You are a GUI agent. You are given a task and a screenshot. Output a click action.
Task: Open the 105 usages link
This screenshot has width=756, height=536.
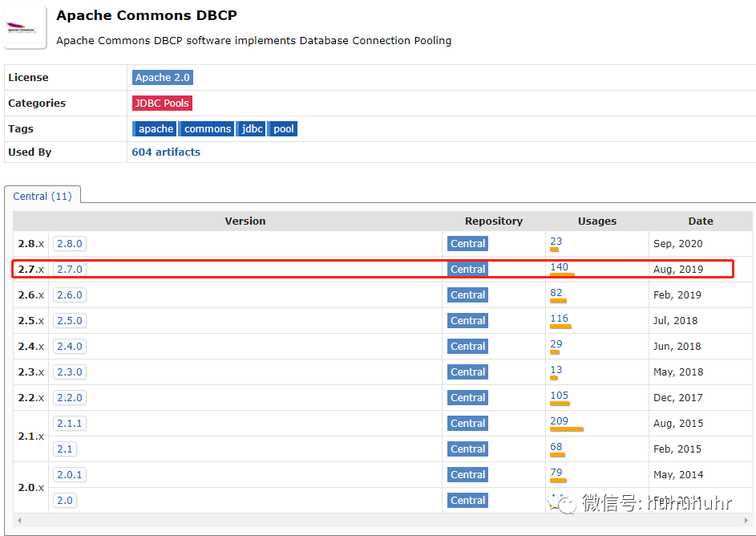(560, 396)
